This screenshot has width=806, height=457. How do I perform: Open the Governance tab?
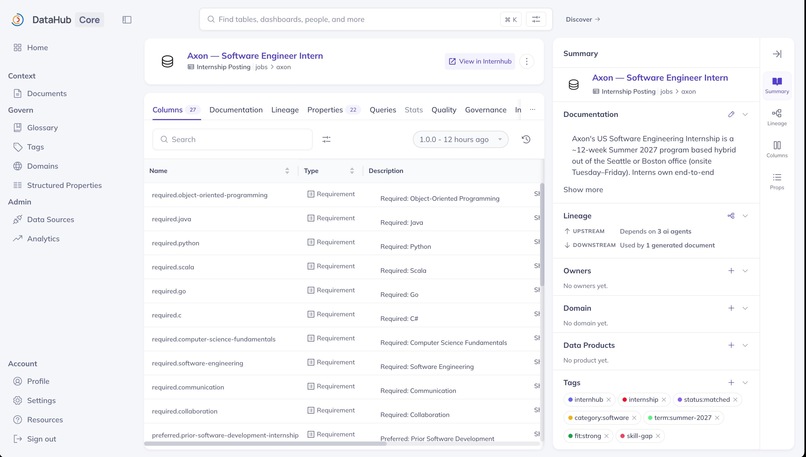(x=485, y=109)
